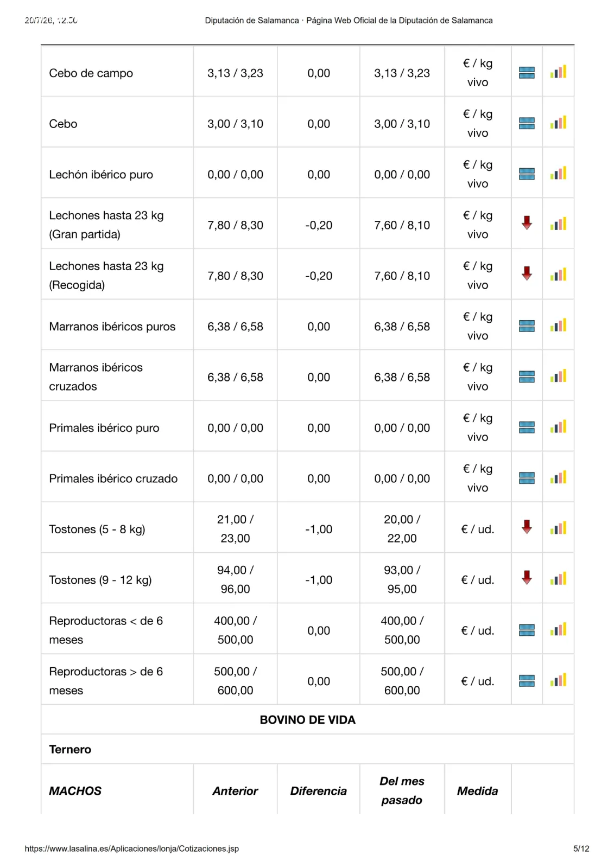This screenshot has height=868, width=614.
Task: Click the Del mes pasado column header
Action: coord(402,790)
